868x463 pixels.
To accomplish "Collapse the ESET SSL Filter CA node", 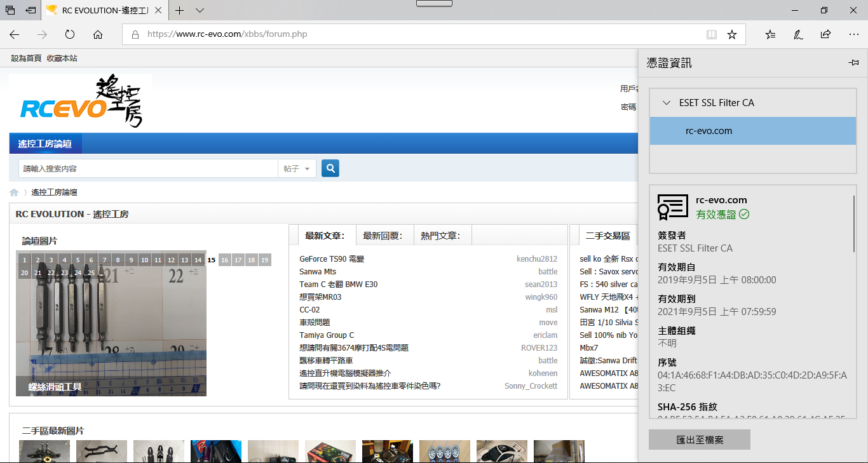I will pos(666,102).
